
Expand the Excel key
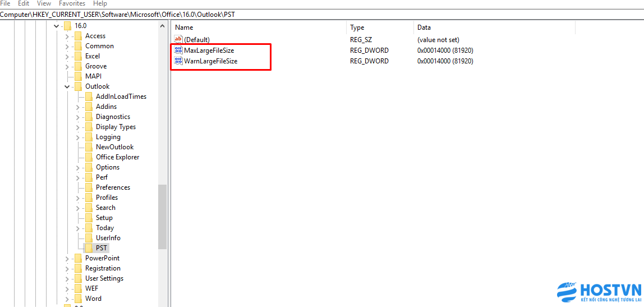tap(67, 56)
